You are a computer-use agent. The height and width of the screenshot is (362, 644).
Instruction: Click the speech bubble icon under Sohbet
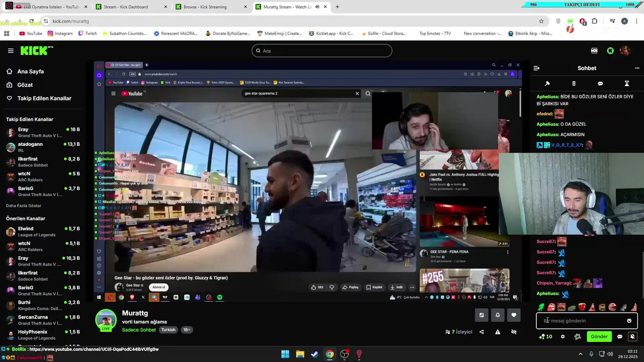[x=600, y=83]
